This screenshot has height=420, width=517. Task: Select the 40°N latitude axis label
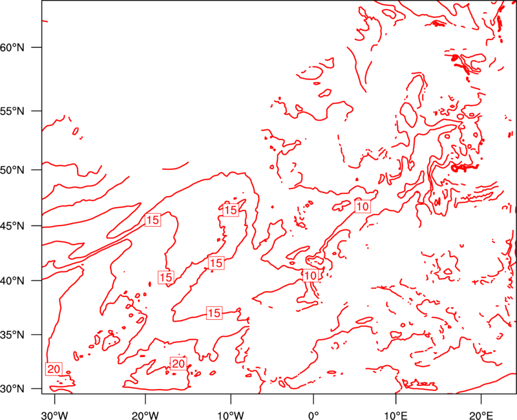tap(12, 281)
